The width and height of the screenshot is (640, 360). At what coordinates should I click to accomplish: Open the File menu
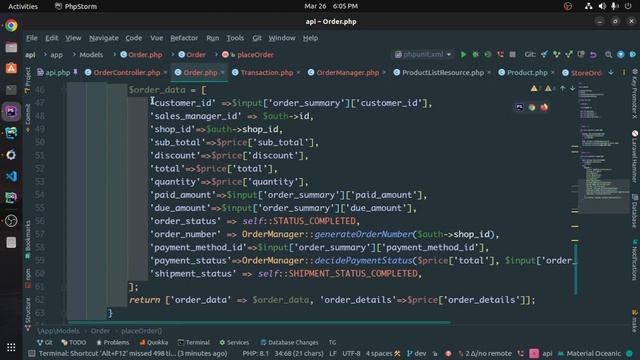pyautogui.click(x=31, y=38)
